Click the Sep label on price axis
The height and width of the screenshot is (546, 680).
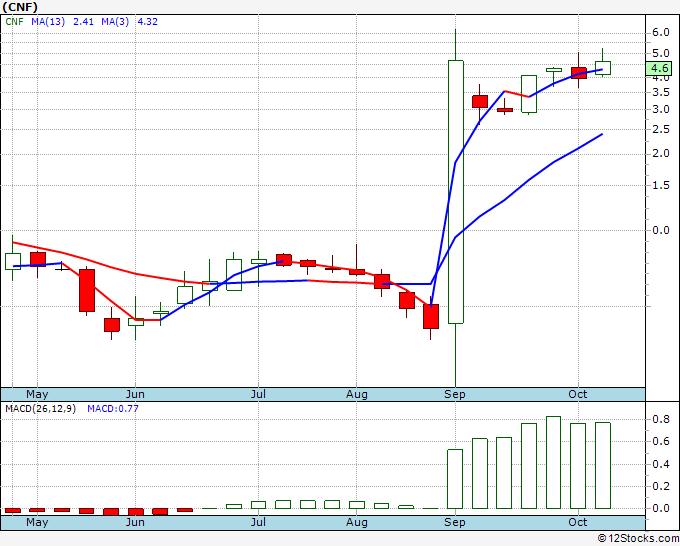[454, 394]
